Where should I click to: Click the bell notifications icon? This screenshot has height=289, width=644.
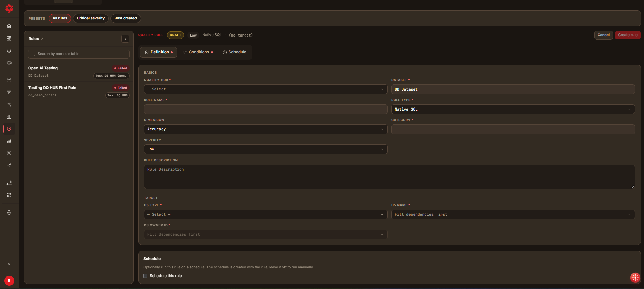tap(9, 51)
